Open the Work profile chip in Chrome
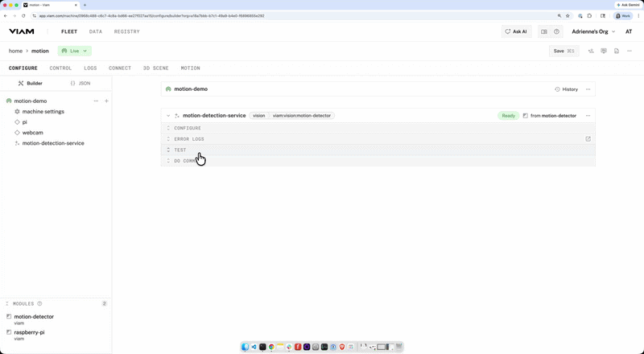Image resolution: width=644 pixels, height=354 pixels. 622,16
